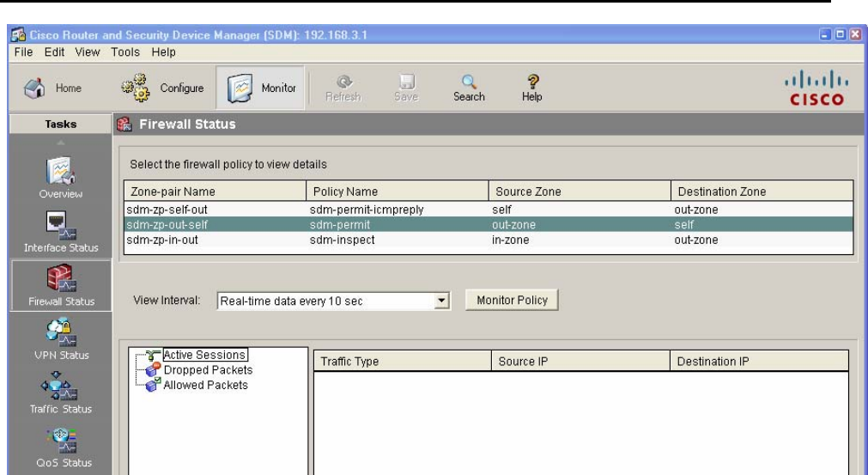Open Interface Status task
The image size is (868, 475).
(61, 232)
